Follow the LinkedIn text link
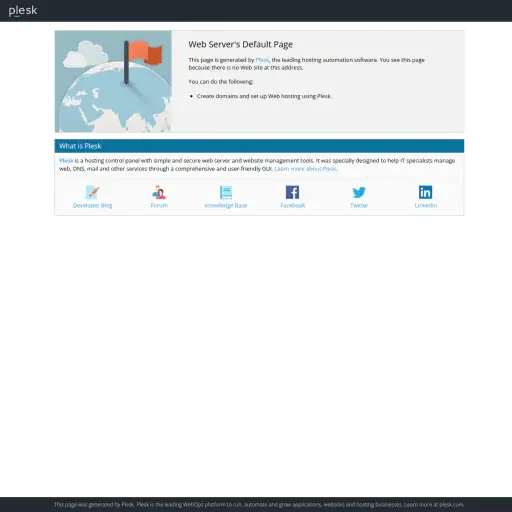Viewport: 512px width, 512px height. pyautogui.click(x=426, y=205)
